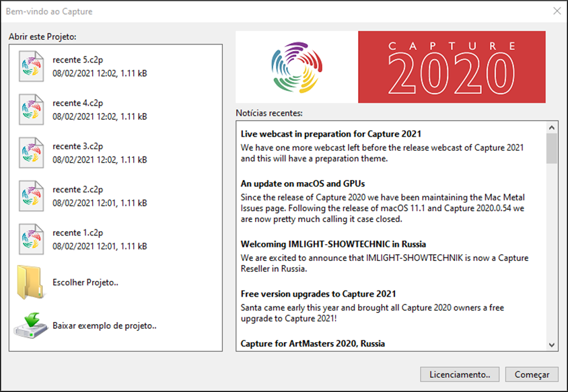
Task: Click the news scrollbar down arrow
Action: (552, 345)
